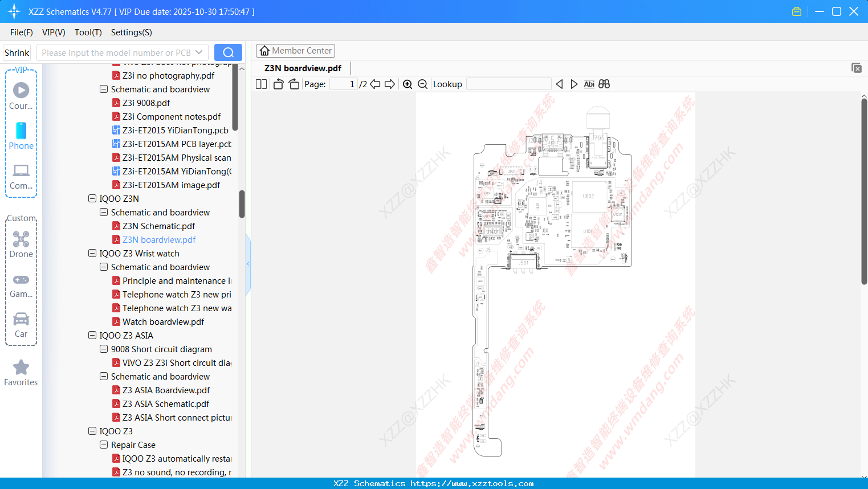This screenshot has width=868, height=489.
Task: Open the model number dropdown arrow
Action: coord(199,52)
